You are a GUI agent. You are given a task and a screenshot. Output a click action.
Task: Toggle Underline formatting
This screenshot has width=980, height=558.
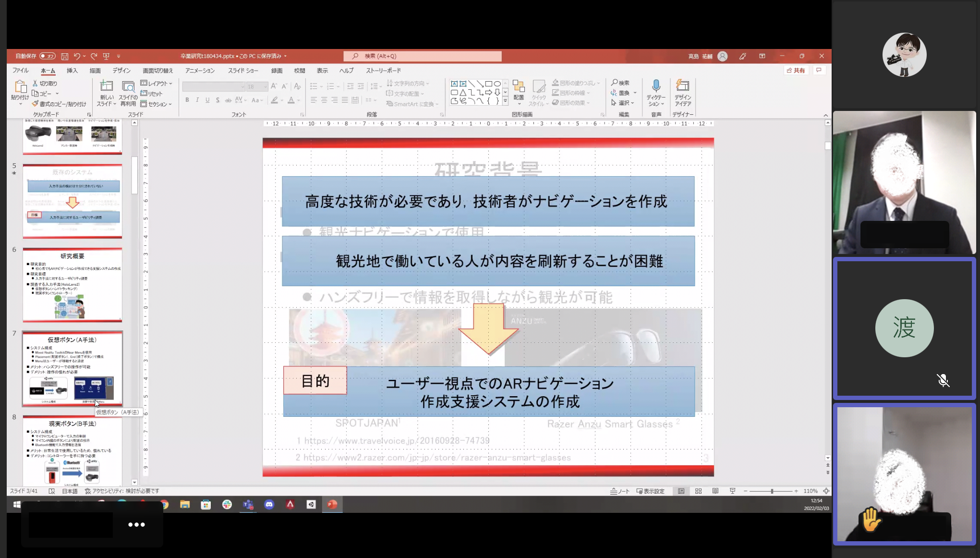point(207,100)
